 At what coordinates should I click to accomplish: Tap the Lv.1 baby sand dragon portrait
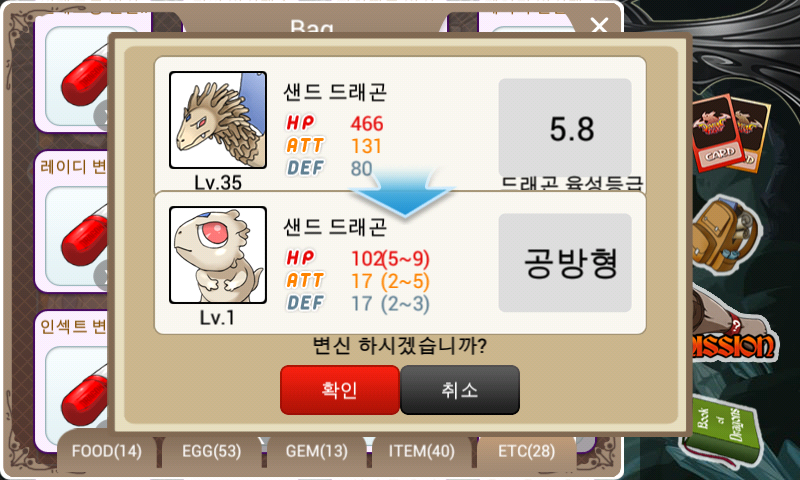(218, 255)
